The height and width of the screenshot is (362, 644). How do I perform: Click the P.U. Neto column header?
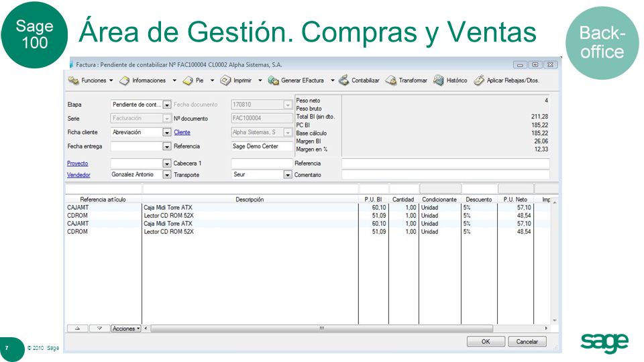pyautogui.click(x=515, y=200)
